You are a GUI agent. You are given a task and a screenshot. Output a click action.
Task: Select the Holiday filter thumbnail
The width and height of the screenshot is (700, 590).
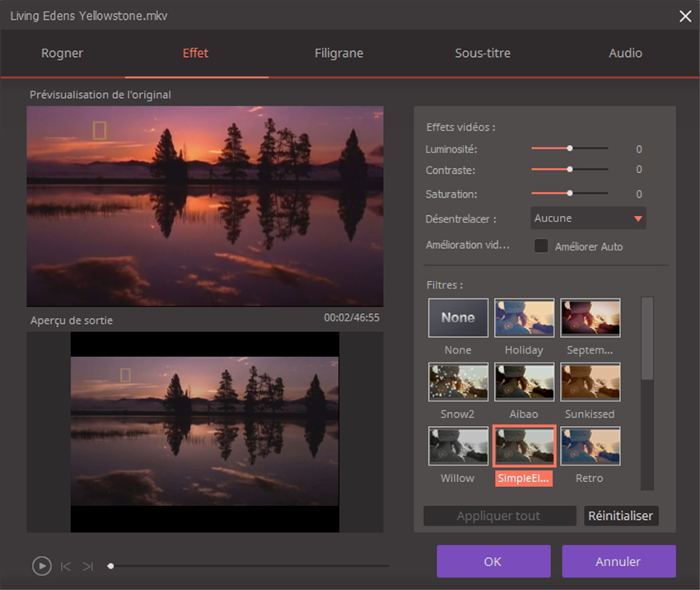point(524,318)
